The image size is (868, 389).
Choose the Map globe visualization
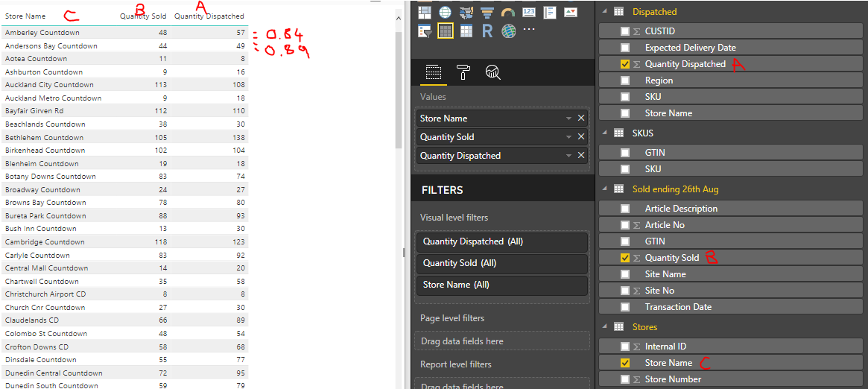click(445, 12)
